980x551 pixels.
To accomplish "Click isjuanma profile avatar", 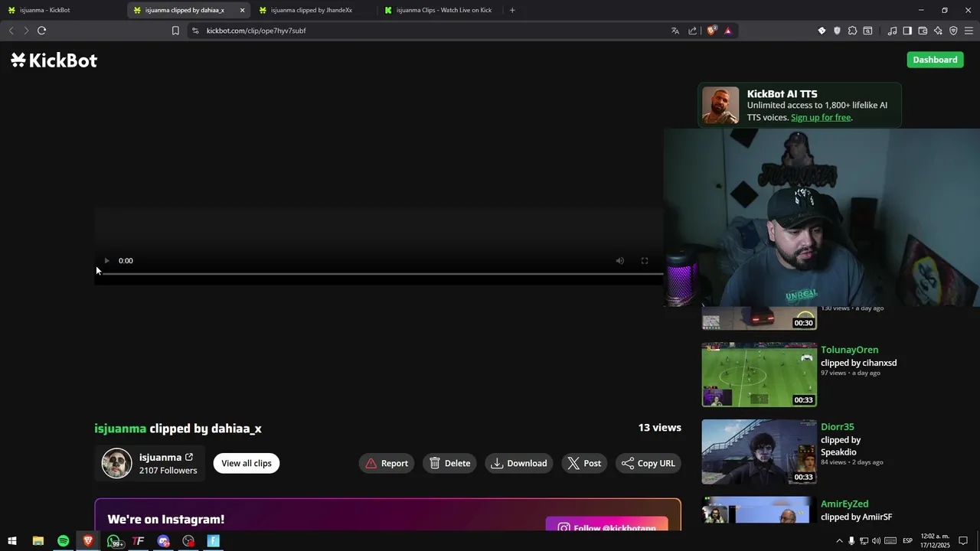I will (x=117, y=463).
